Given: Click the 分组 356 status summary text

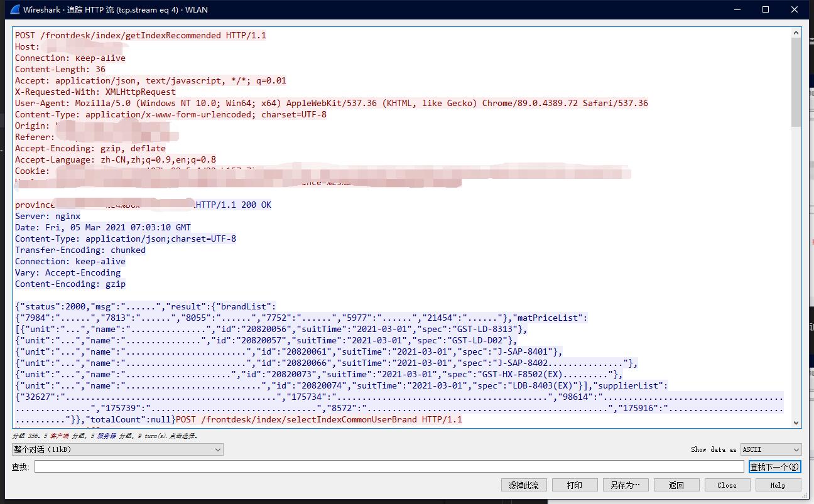Looking at the screenshot, I should pyautogui.click(x=104, y=435).
